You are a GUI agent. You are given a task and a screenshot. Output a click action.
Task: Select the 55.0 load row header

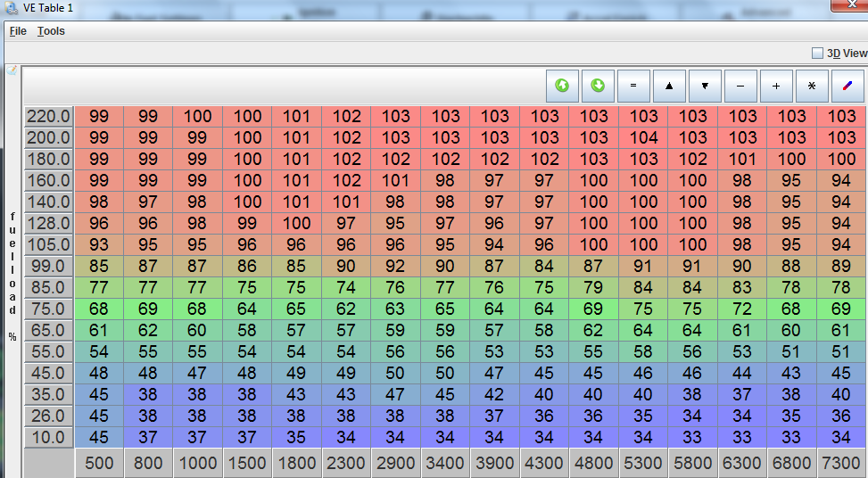[x=49, y=352]
